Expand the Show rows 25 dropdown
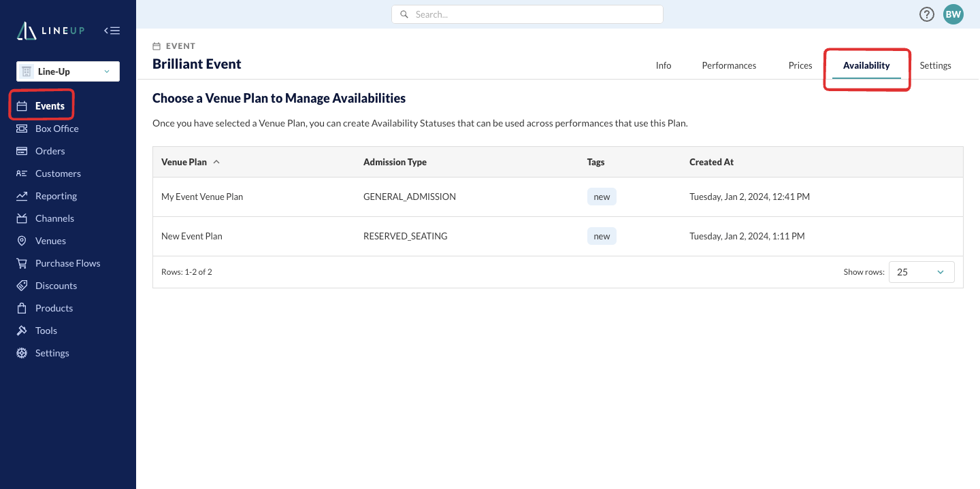 921,272
